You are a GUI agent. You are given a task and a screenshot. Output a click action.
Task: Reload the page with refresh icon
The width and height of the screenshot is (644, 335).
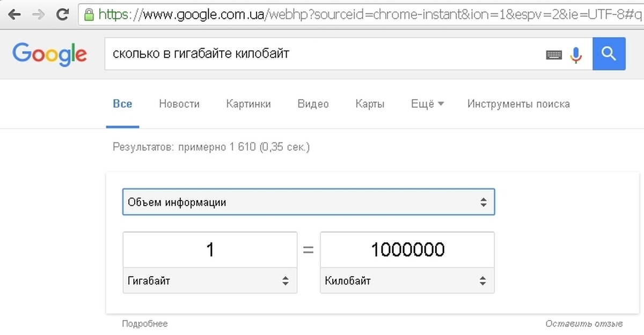(63, 13)
